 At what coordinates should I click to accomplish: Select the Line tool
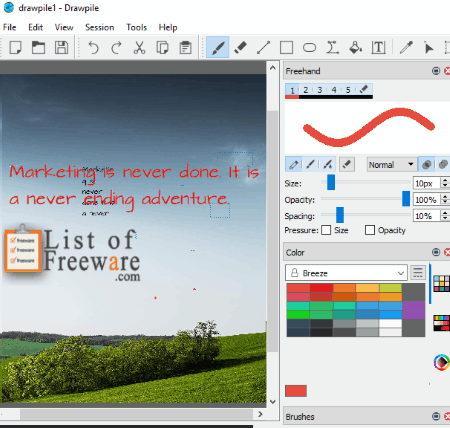tap(263, 47)
